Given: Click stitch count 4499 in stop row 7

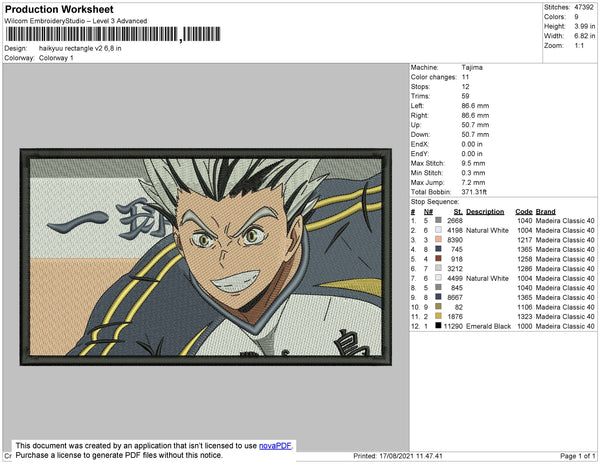Looking at the screenshot, I should click(x=455, y=278).
